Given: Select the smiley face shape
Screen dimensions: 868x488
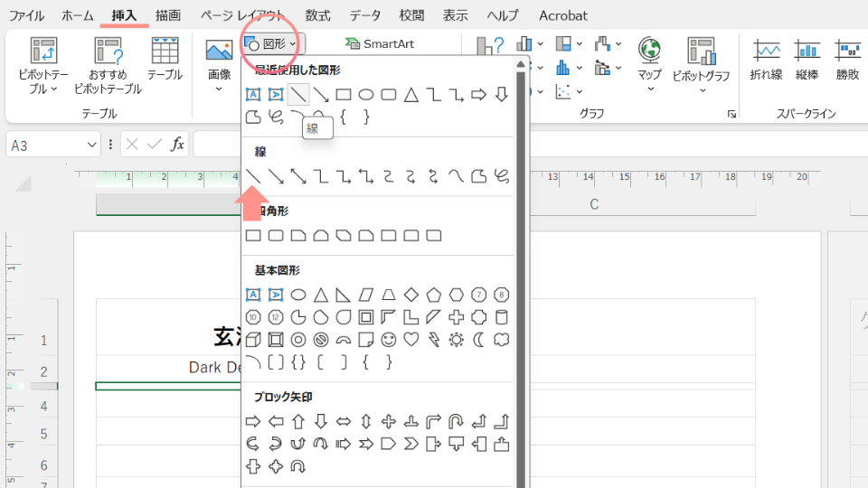Looking at the screenshot, I should (x=389, y=340).
